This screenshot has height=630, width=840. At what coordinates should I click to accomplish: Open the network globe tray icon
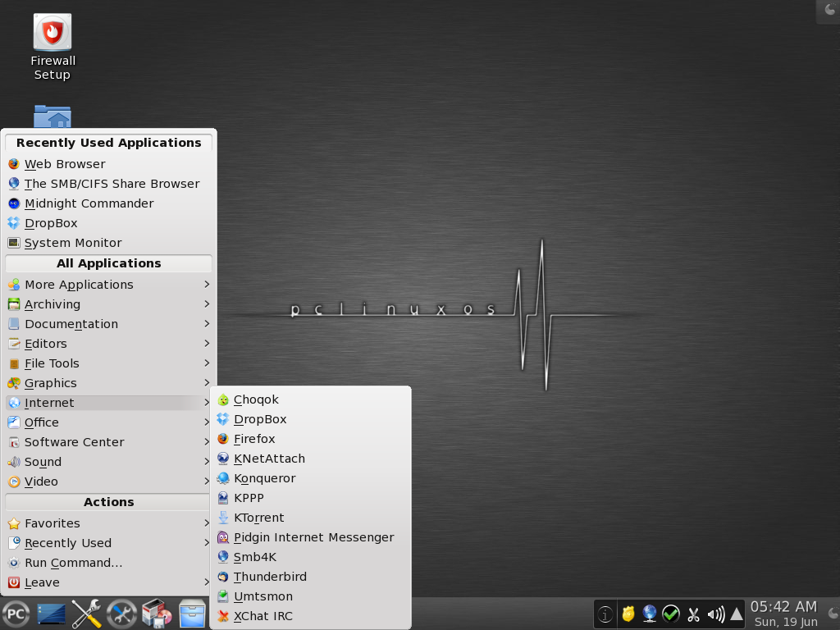click(x=650, y=614)
